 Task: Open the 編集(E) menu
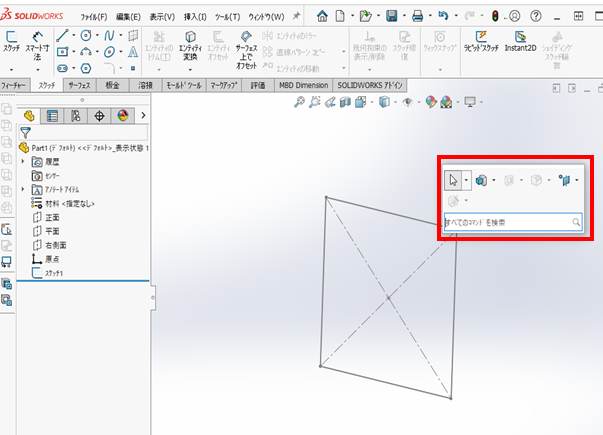128,17
